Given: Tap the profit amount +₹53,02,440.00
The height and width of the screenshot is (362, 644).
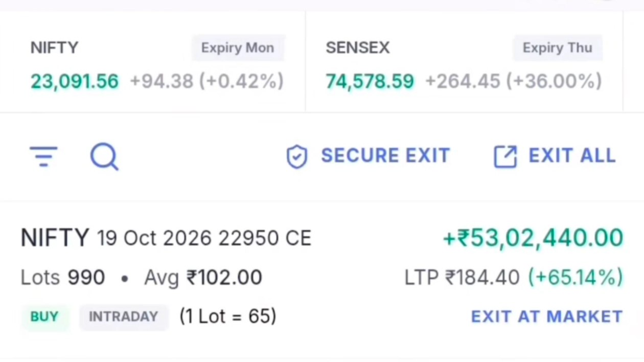Looking at the screenshot, I should tap(533, 238).
